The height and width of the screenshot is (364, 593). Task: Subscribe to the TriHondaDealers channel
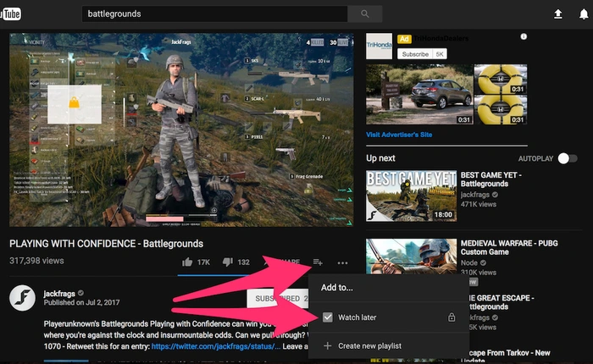point(415,53)
